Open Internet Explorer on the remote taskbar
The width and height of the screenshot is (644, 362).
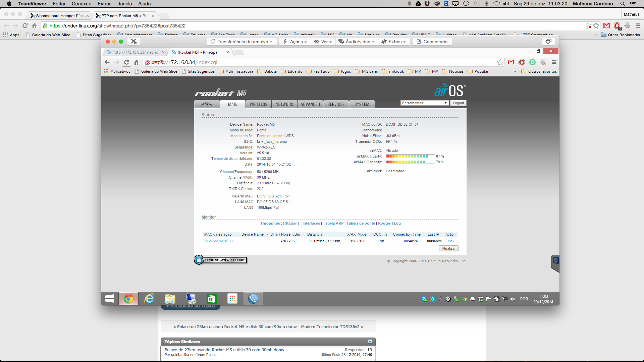pyautogui.click(x=149, y=299)
